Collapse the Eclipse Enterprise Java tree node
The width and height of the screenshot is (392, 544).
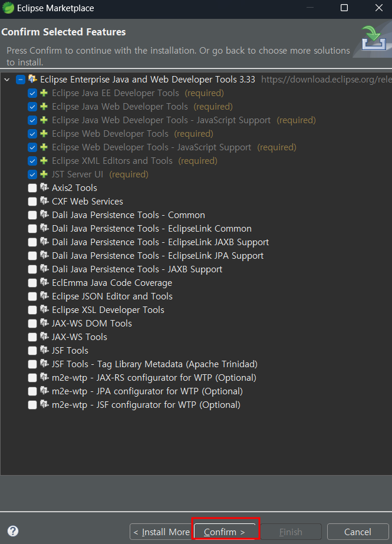point(7,80)
